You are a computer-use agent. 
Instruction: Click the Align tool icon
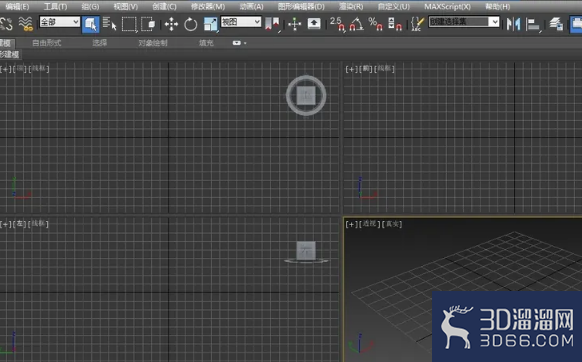pyautogui.click(x=533, y=25)
